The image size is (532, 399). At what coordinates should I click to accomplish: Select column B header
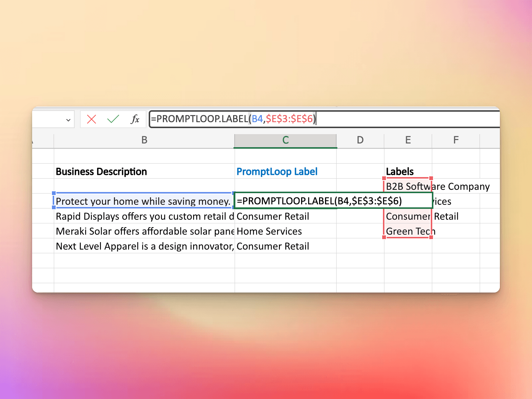point(144,140)
